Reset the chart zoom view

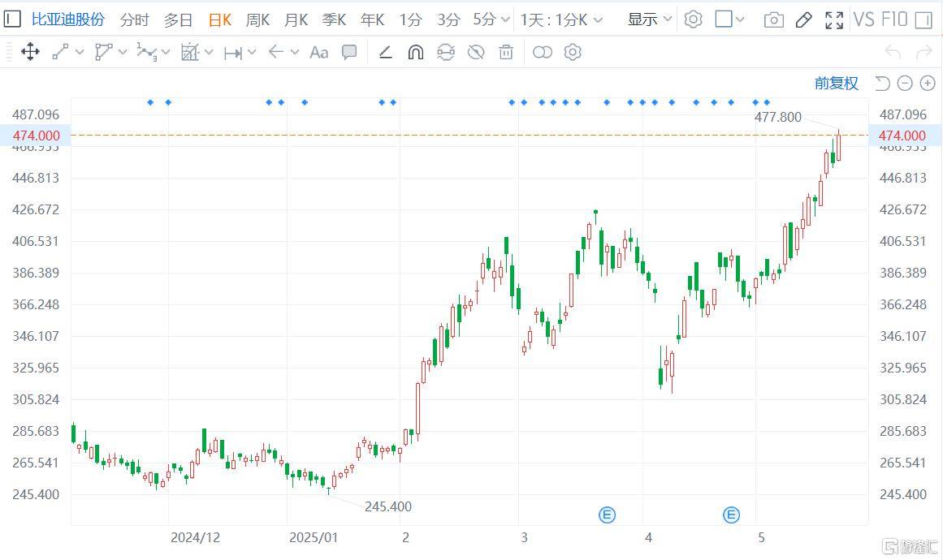pos(882,83)
